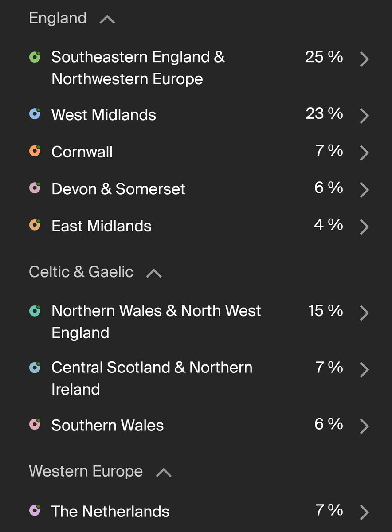Open the arrow for Devon & Somerset
The image size is (392, 532).
coord(364,190)
